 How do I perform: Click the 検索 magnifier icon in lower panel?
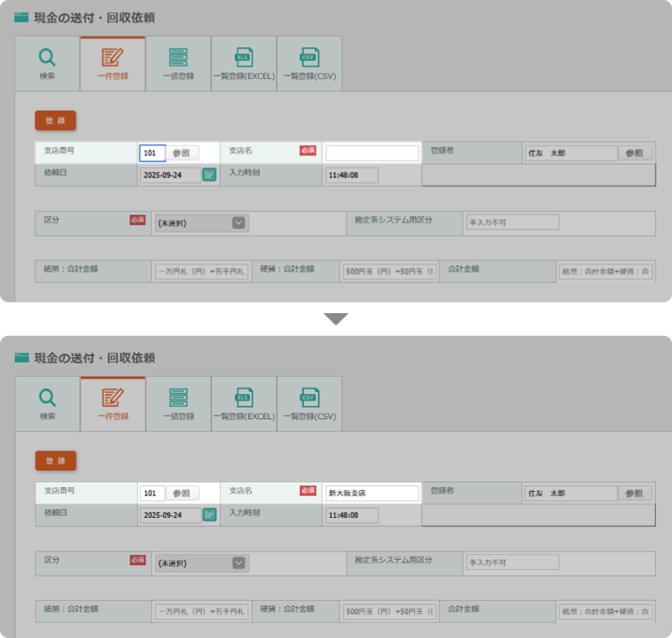click(47, 397)
